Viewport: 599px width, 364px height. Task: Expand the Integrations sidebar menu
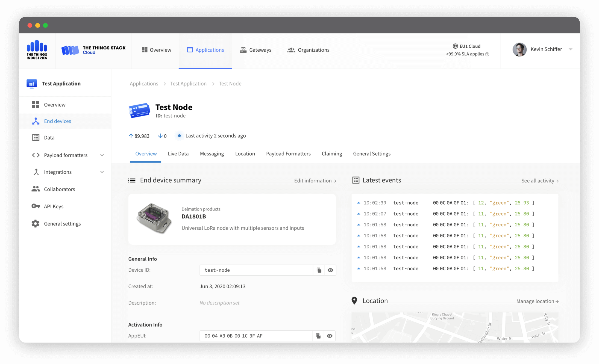point(102,172)
